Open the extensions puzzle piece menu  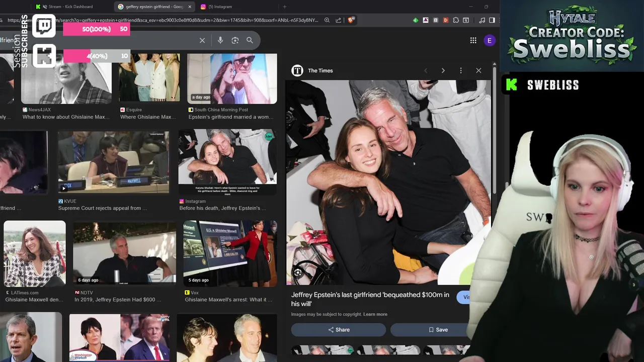click(456, 20)
